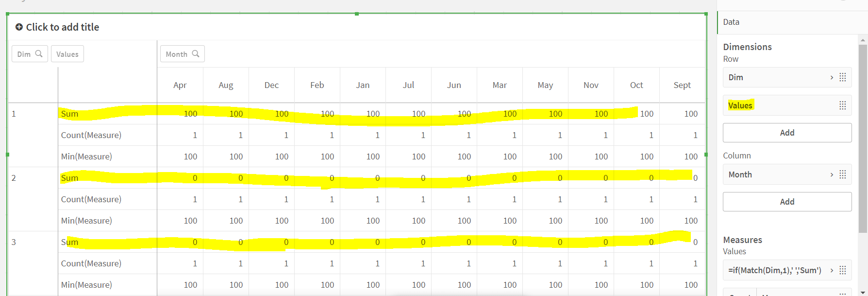Grab the drag handle on the measure expression

[843, 270]
